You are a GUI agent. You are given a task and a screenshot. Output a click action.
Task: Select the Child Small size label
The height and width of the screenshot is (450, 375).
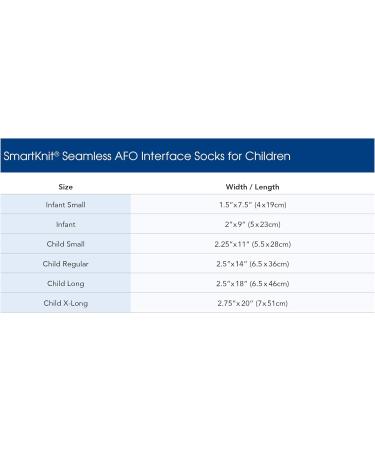(66, 244)
